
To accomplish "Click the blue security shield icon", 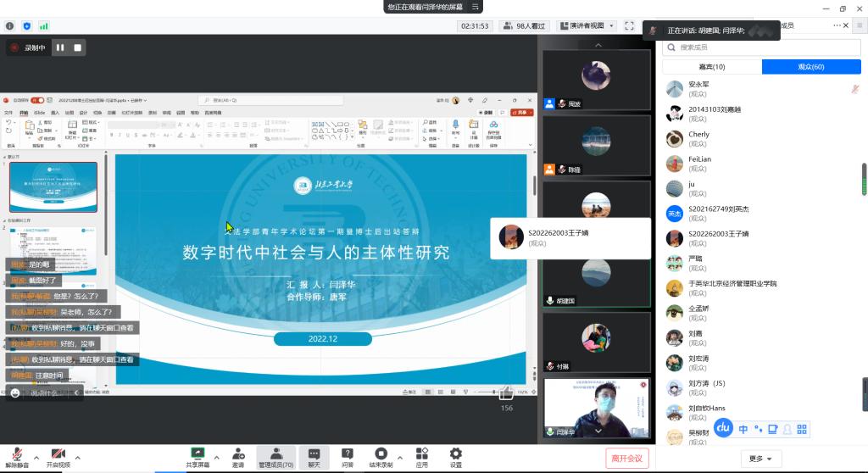I will pos(26,26).
